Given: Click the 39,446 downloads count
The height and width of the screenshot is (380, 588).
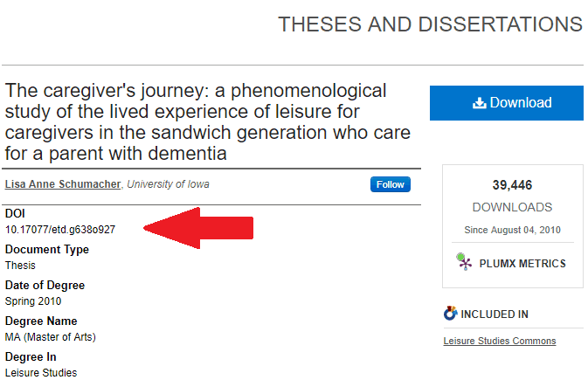Looking at the screenshot, I should [512, 185].
